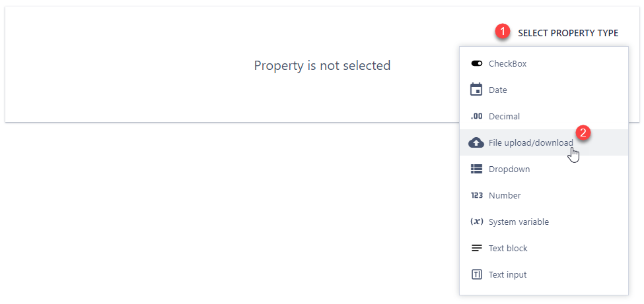
Task: Select Number property type
Action: [x=505, y=196]
